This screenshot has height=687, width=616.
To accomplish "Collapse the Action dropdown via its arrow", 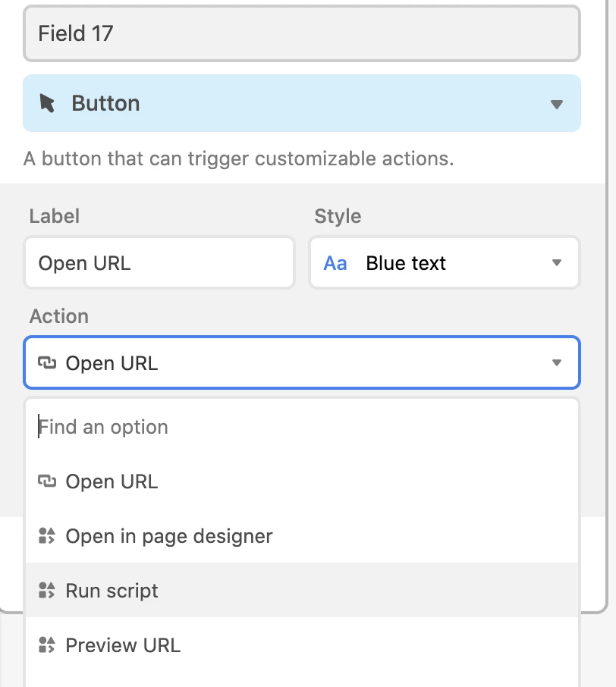I will [x=556, y=362].
